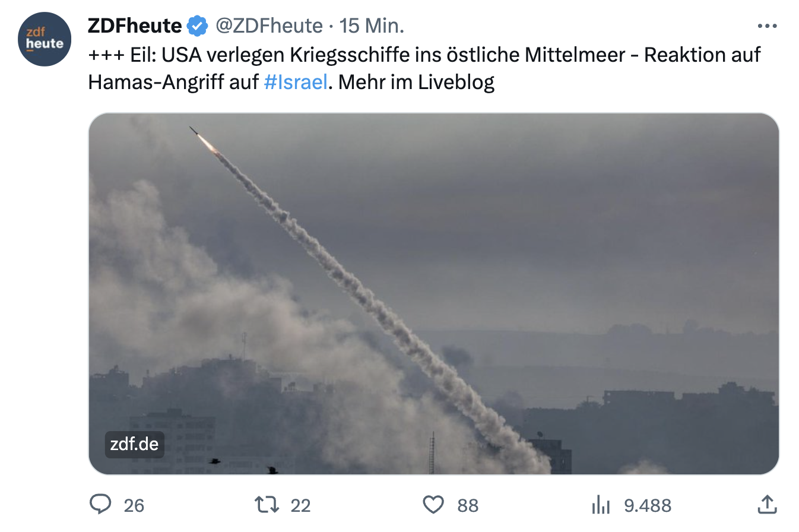799x532 pixels.
Task: Click the reply speech bubble icon
Action: 101,505
